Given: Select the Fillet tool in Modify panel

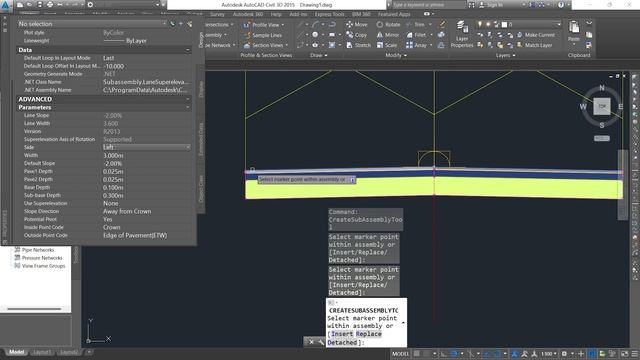Looking at the screenshot, I should coord(416,35).
